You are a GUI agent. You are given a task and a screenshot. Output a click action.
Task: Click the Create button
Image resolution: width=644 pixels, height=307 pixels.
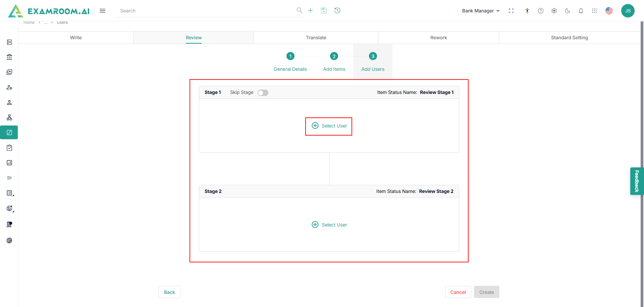point(486,292)
